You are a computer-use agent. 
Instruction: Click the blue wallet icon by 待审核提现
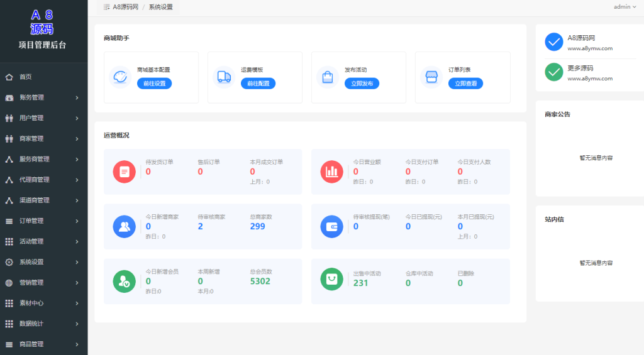pos(332,227)
